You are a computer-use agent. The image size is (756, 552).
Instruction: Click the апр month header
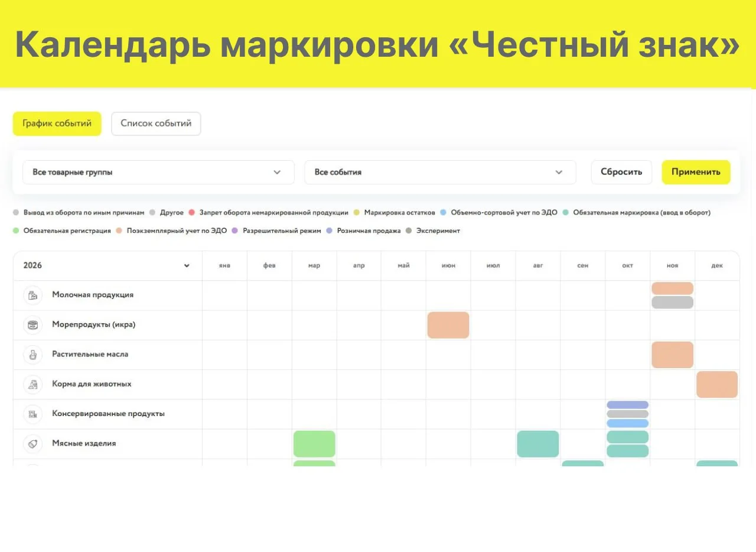(359, 265)
